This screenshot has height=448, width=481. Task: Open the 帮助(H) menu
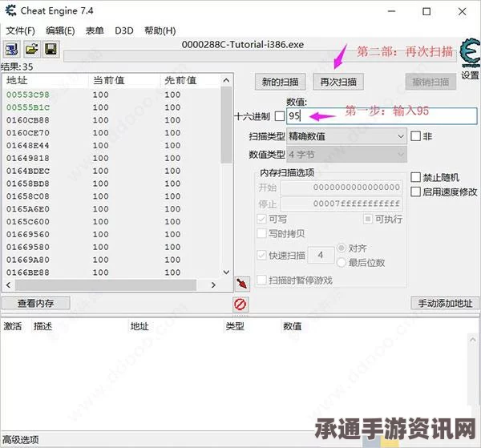(160, 30)
